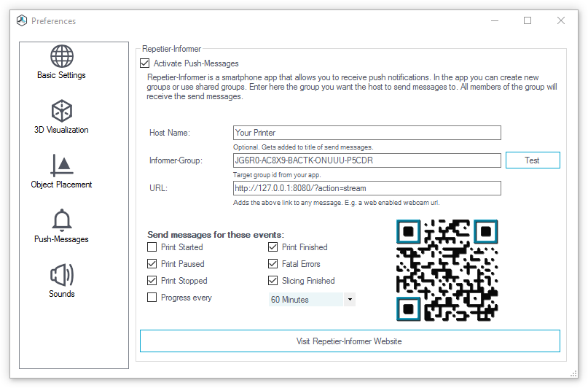Click 'Optional. Gets added to title' hint
This screenshot has height=388, width=588.
pos(303,147)
